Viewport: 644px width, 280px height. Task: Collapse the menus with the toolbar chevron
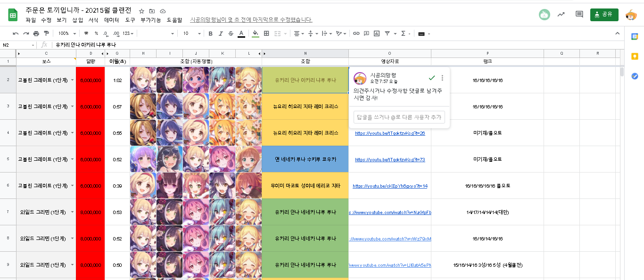(618, 33)
